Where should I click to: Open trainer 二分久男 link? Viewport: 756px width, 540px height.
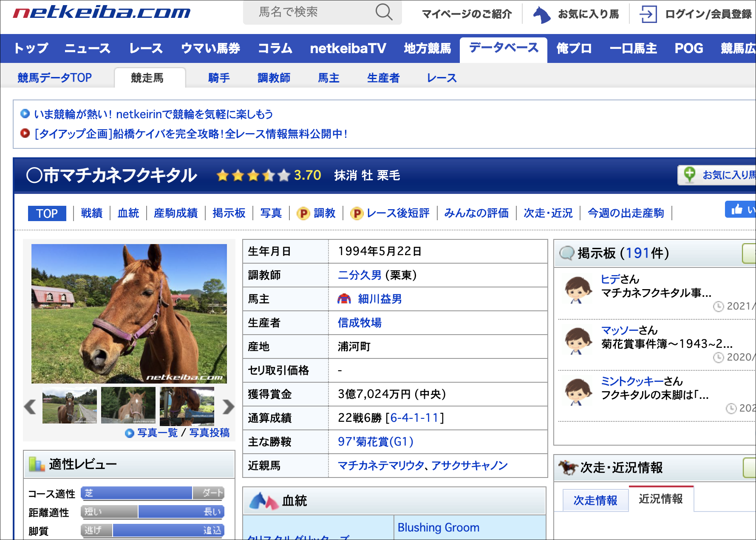point(360,275)
